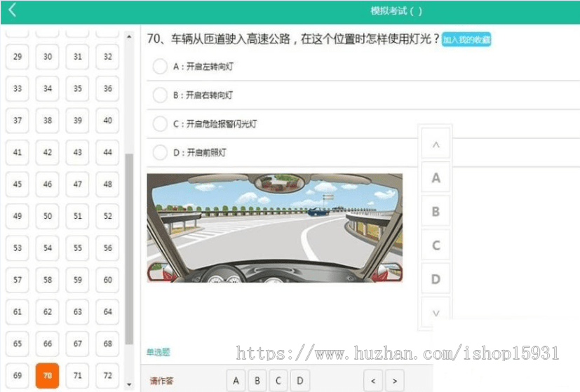The width and height of the screenshot is (580, 392).
Task: Add question to favorites 加入我的收藏
Action: 466,39
